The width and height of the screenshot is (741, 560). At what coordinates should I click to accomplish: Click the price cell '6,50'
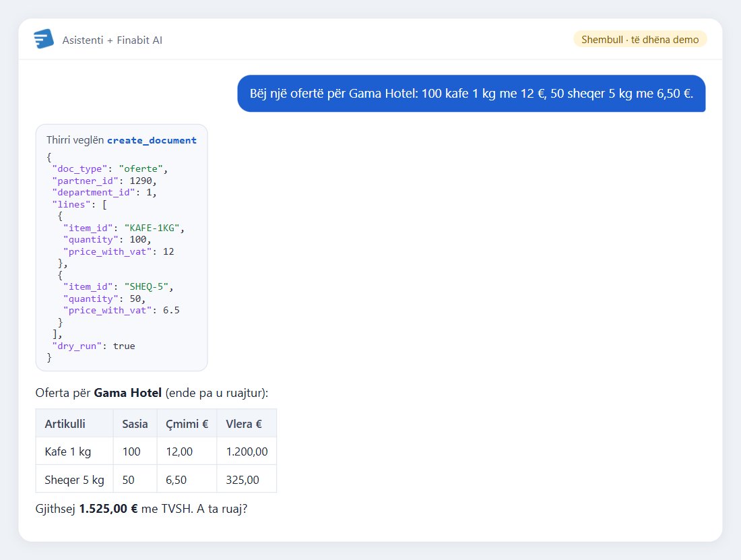(x=187, y=479)
